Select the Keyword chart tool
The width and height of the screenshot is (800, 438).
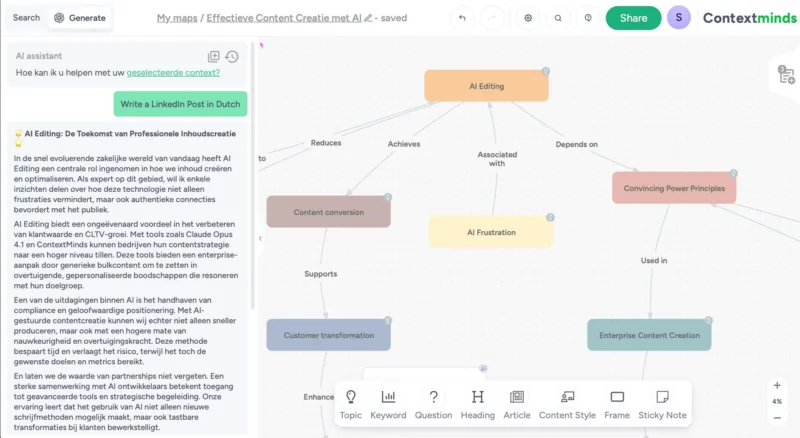[388, 403]
